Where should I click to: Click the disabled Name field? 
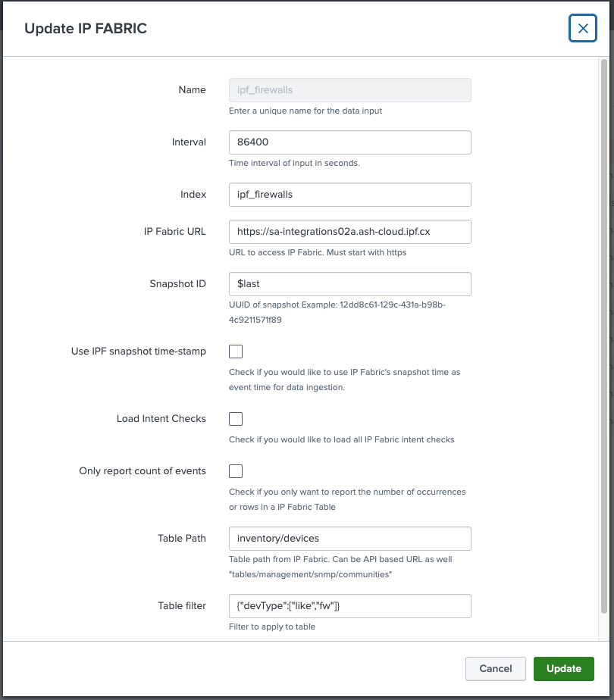click(x=349, y=90)
